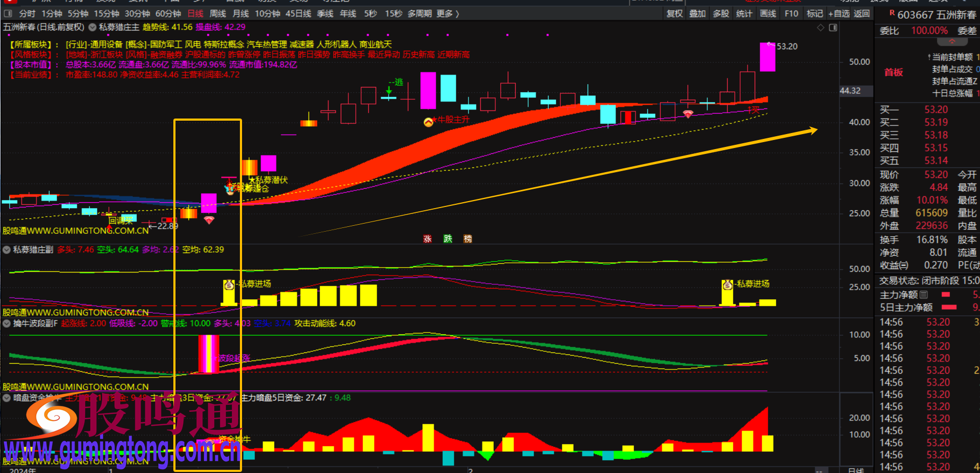Viewport: 980px width, 473px height.
Task: Click the red 涨 icon under chart
Action: (x=427, y=239)
